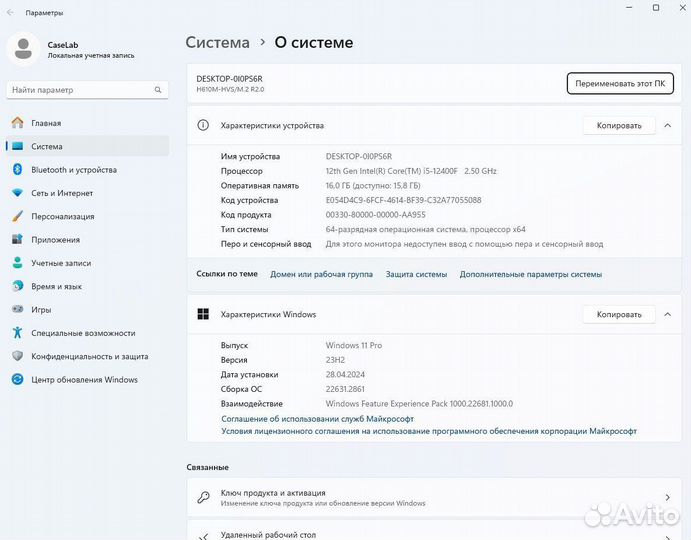Click the key icon for product activation
The height and width of the screenshot is (540, 691).
(x=203, y=498)
